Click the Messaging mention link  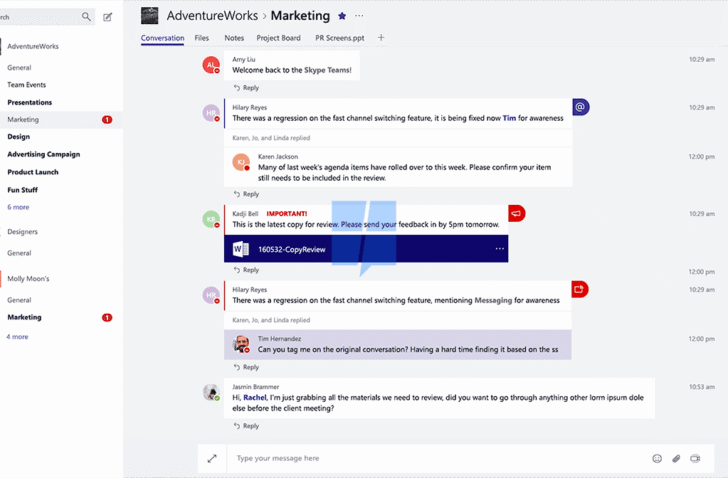493,301
